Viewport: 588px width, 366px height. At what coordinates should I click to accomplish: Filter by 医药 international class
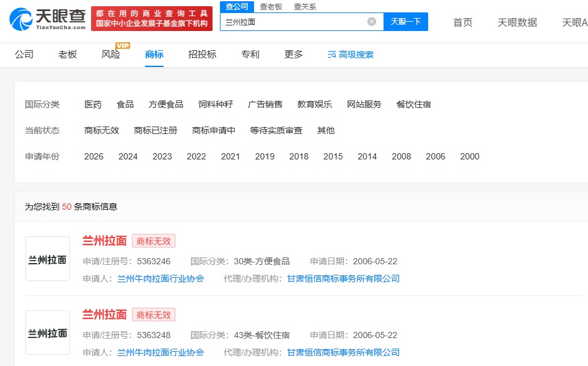coord(93,104)
